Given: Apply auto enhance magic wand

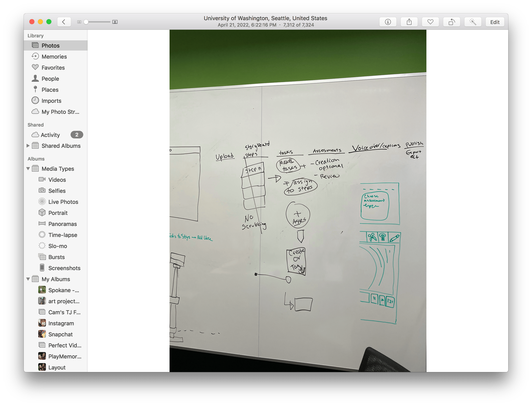Looking at the screenshot, I should (473, 22).
